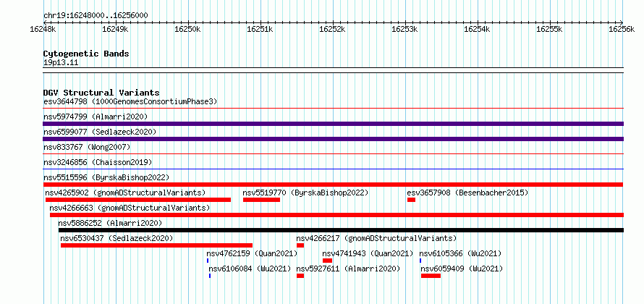Select the red nsv6530437 variant bar
644x304 pixels.
click(156, 245)
